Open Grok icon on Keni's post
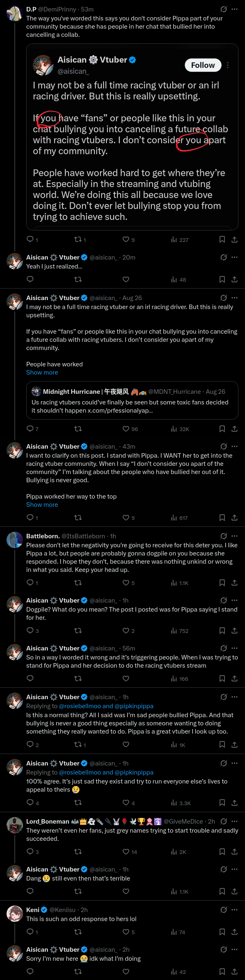 tap(224, 910)
